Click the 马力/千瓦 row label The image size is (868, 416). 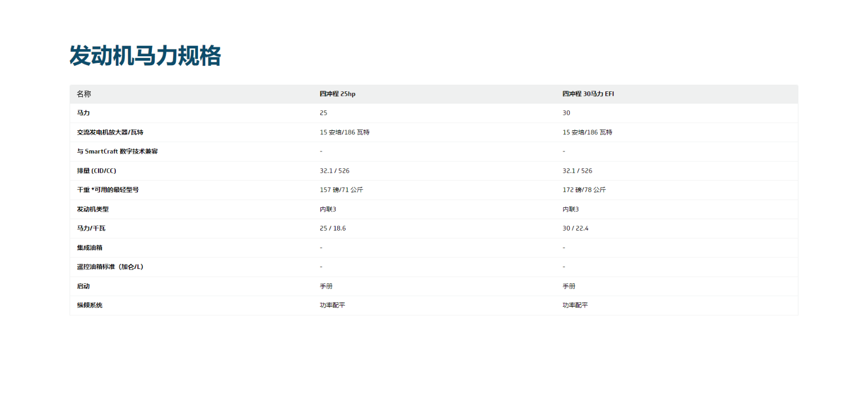[x=91, y=228]
